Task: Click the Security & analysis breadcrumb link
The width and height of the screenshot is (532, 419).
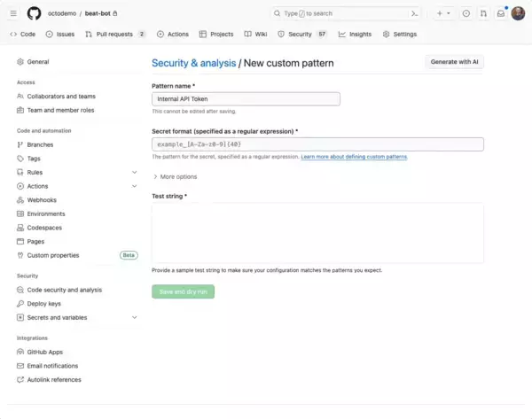Action: tap(193, 63)
